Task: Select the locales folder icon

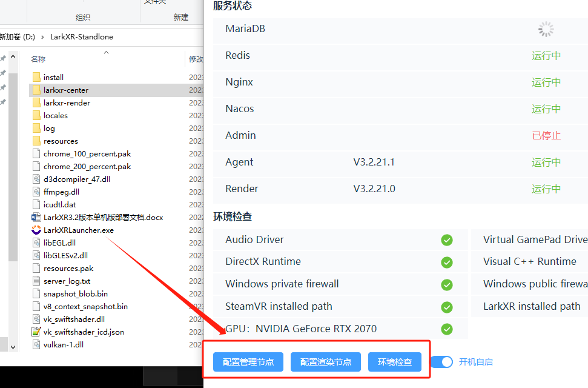Action: [x=36, y=115]
